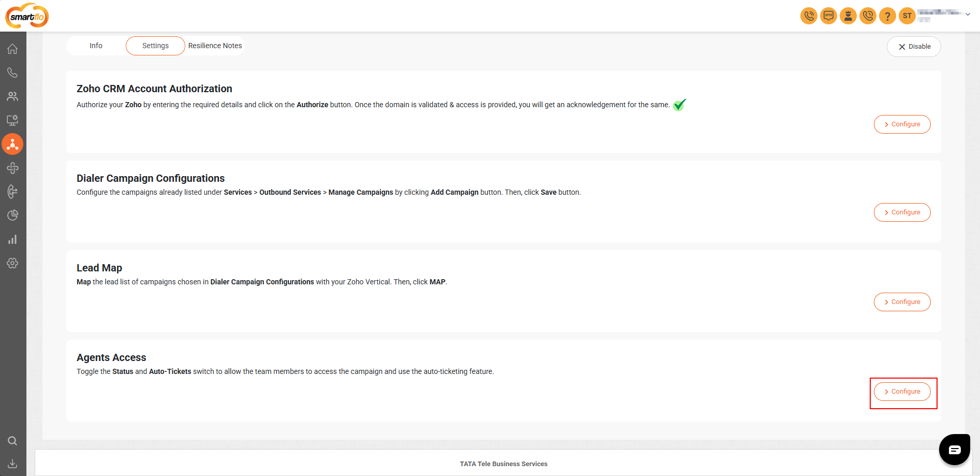Screen dimensions: 980x476
Task: Click Configure for Agents Access
Action: click(x=902, y=392)
